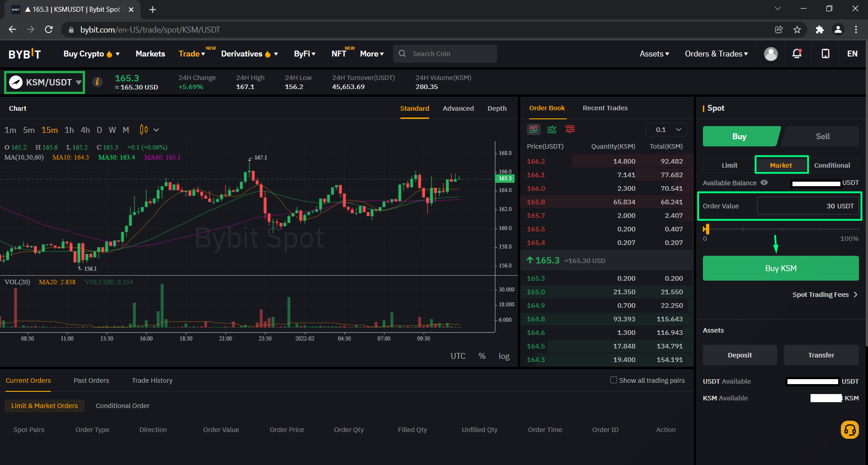Open the user profile avatar
Image resolution: width=868 pixels, height=465 pixels.
pos(771,54)
